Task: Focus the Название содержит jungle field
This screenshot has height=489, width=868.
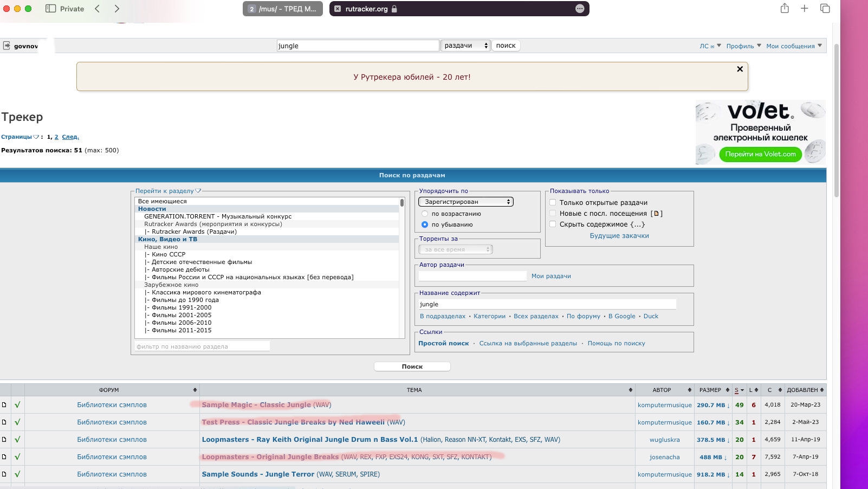Action: (x=547, y=304)
